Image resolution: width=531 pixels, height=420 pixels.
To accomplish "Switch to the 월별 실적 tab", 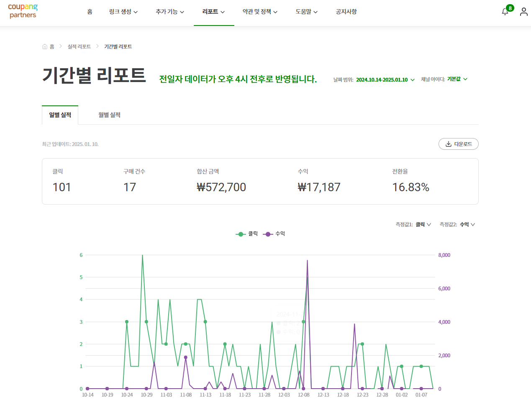I will (x=109, y=115).
